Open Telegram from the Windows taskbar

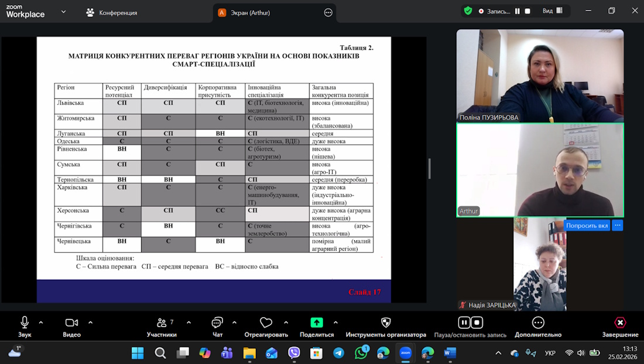(x=338, y=353)
